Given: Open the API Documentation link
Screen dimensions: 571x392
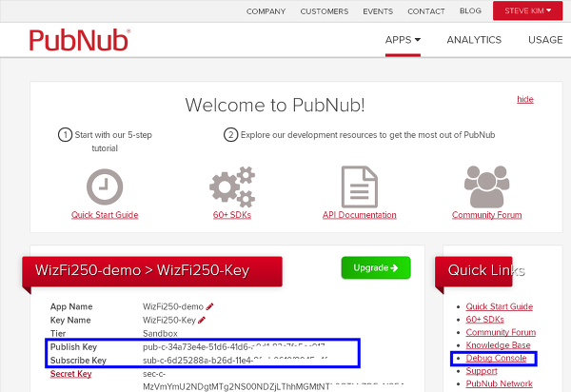Looking at the screenshot, I should (360, 215).
